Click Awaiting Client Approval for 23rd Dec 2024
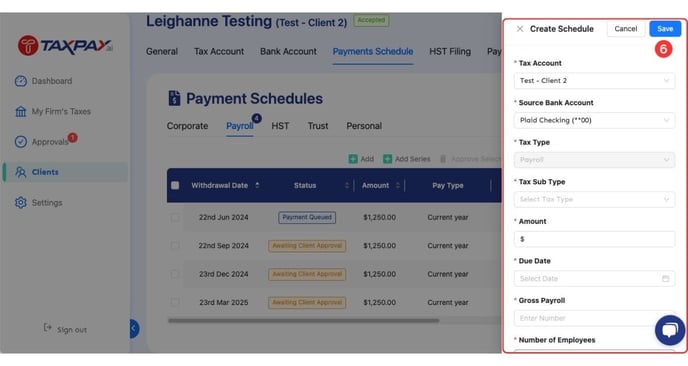The image size is (688, 366). [x=307, y=274]
